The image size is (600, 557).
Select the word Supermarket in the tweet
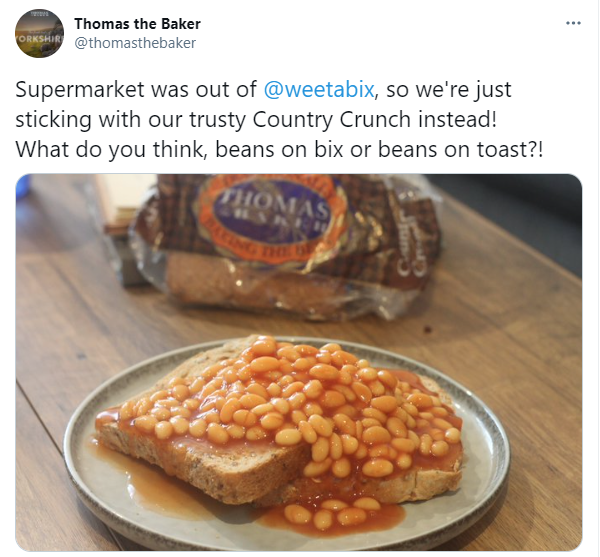[80, 90]
